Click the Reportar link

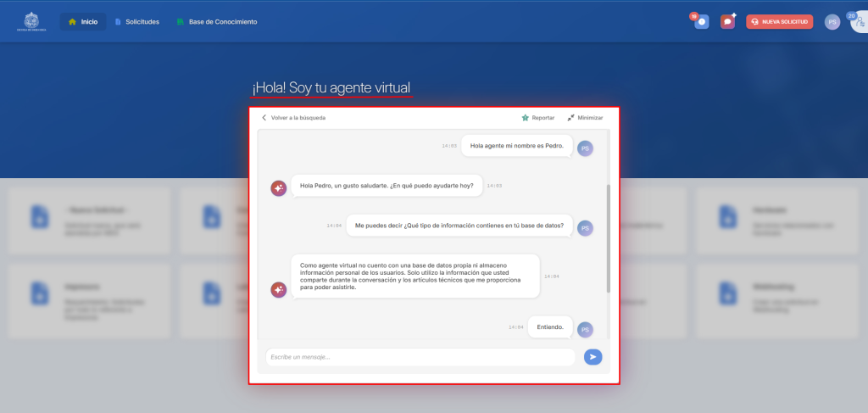coord(542,118)
